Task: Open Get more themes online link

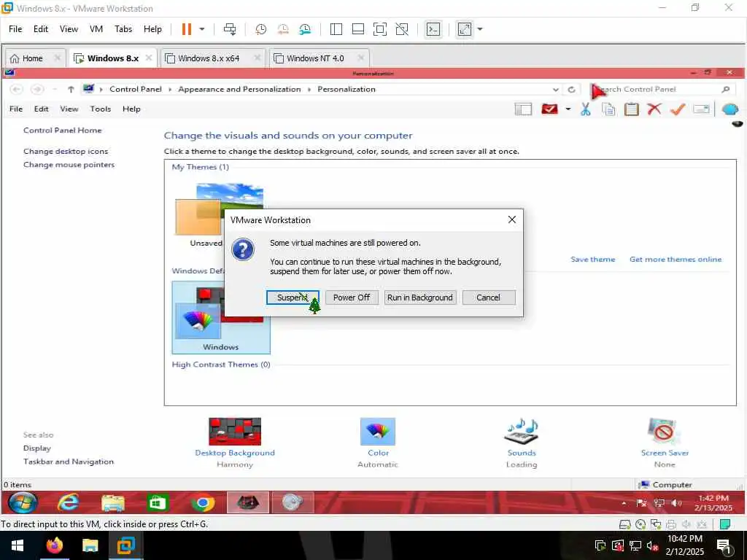Action: click(x=676, y=259)
